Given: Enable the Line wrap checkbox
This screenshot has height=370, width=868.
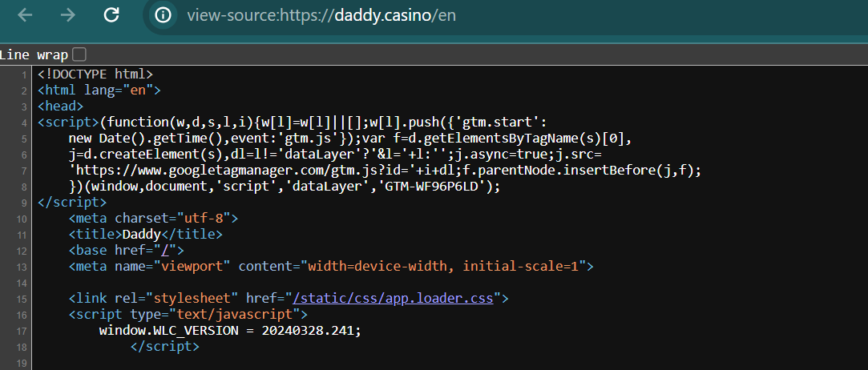Looking at the screenshot, I should [79, 54].
